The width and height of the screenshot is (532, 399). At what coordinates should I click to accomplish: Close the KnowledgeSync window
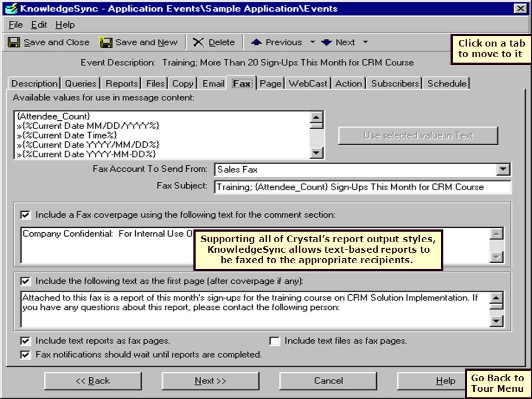tap(520, 8)
